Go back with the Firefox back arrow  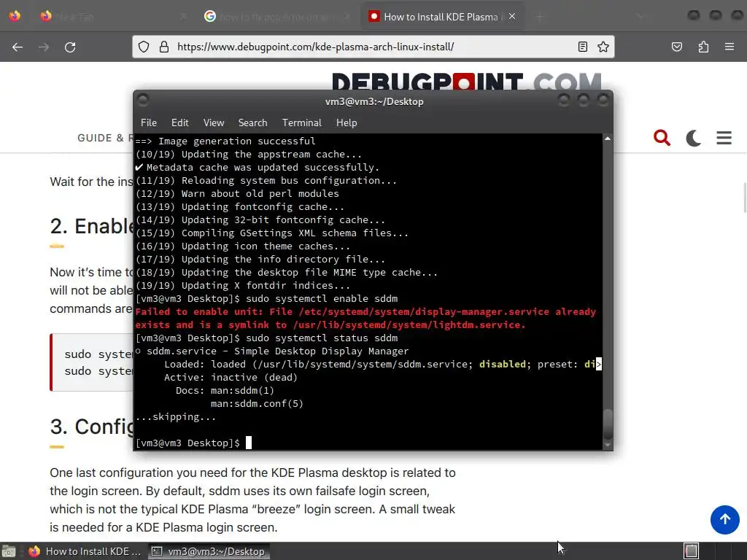(x=18, y=47)
